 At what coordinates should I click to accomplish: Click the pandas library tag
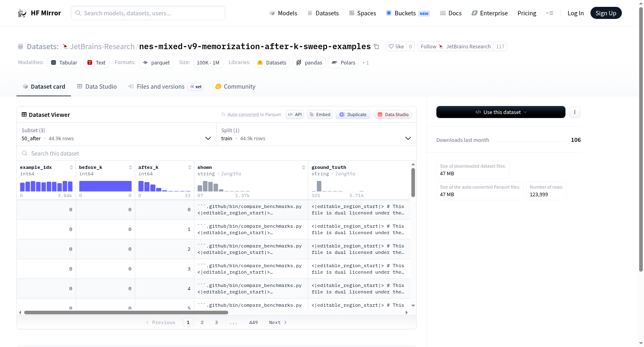pyautogui.click(x=309, y=62)
